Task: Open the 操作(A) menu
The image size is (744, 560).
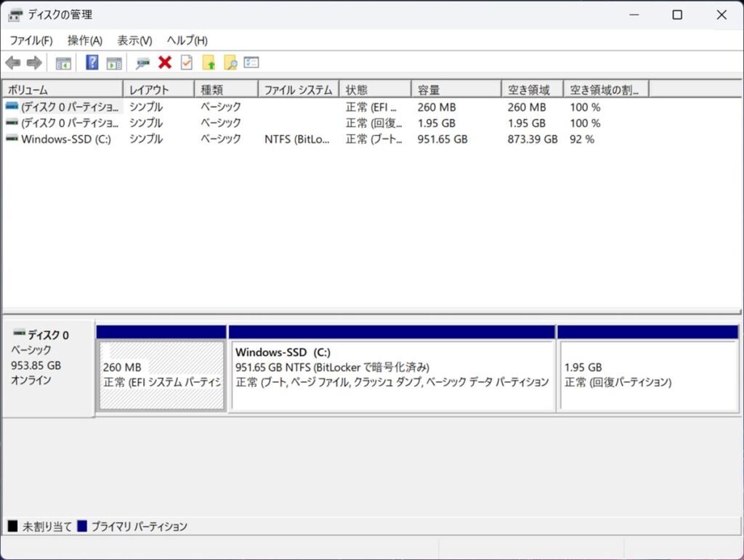Action: [x=85, y=41]
